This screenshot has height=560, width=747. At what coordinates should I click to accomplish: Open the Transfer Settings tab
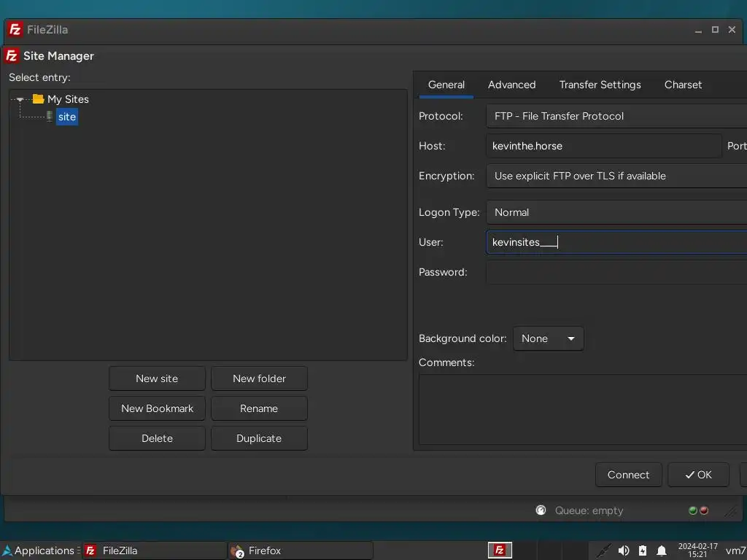click(600, 85)
